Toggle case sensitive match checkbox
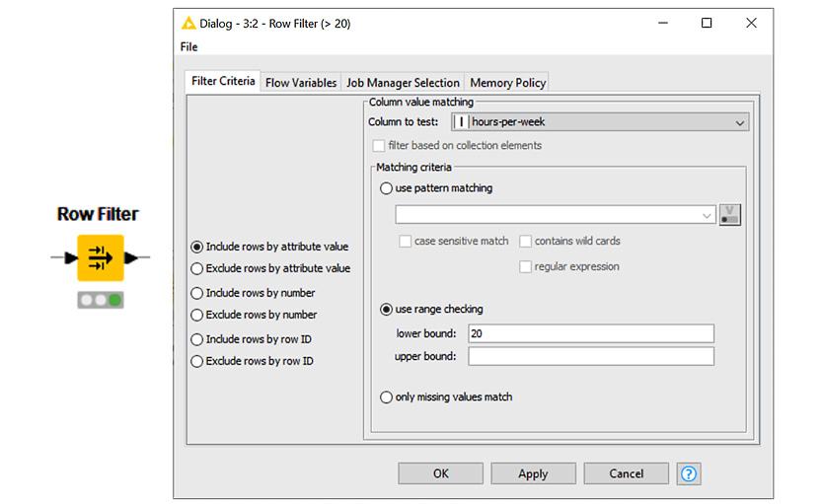The height and width of the screenshot is (504, 822). (x=405, y=241)
